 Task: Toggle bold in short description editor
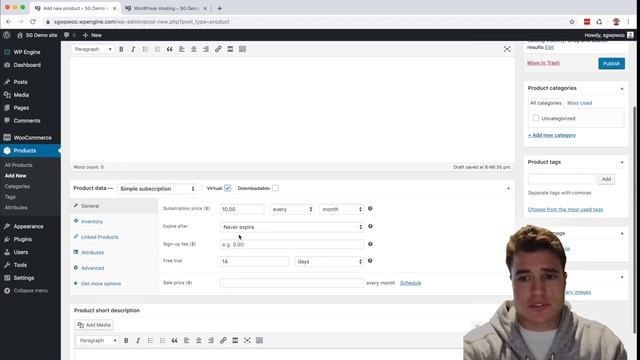(126, 340)
